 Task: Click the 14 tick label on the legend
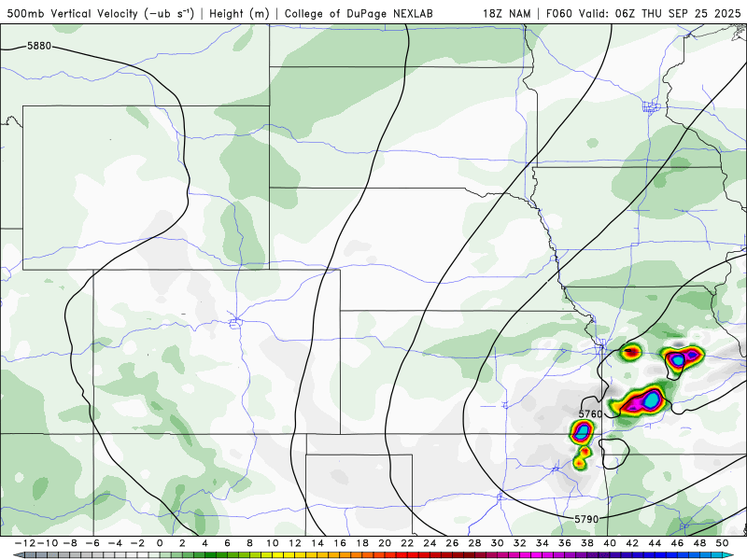317,543
